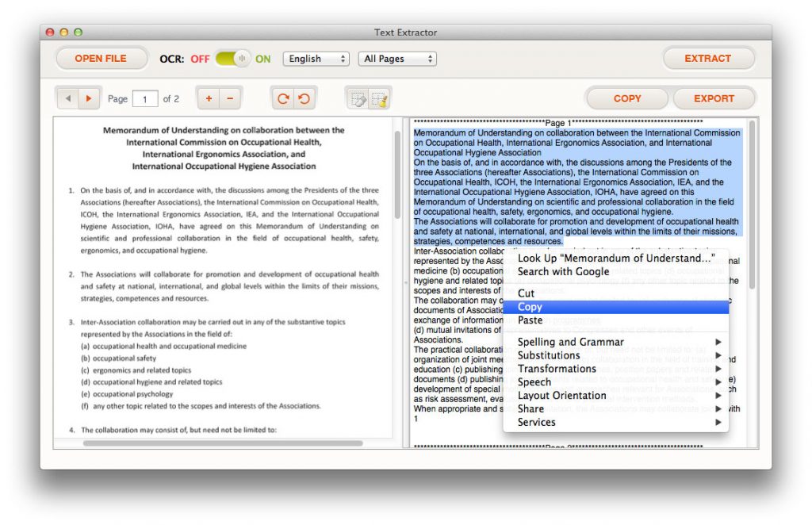The height and width of the screenshot is (525, 812).
Task: Zoom in with the plus button
Action: click(209, 98)
